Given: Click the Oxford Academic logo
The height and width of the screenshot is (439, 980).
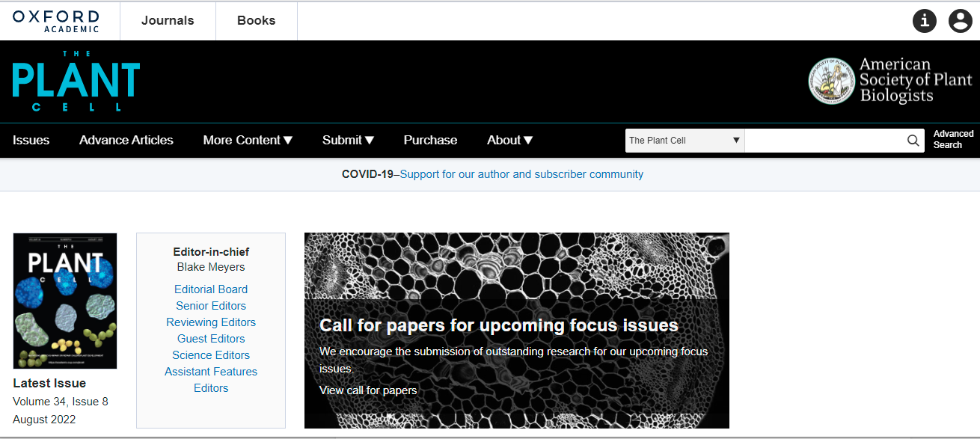Looking at the screenshot, I should point(55,21).
